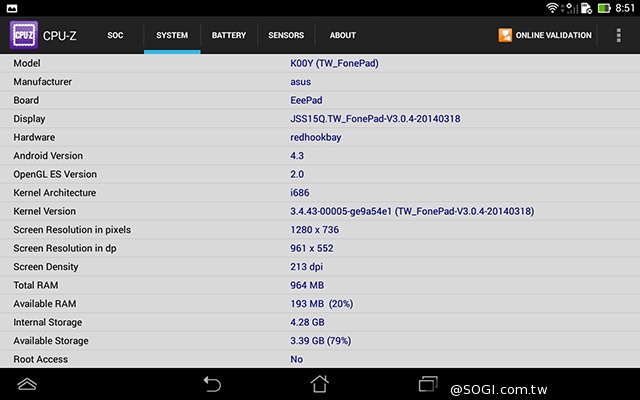Select the value redhookbay
Viewport: 640px width, 400px height.
(316, 137)
